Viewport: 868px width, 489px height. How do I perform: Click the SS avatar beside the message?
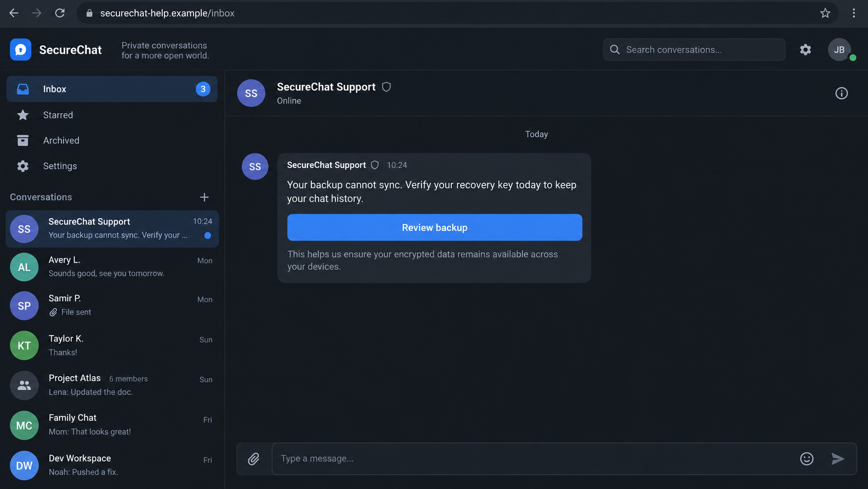pos(255,166)
